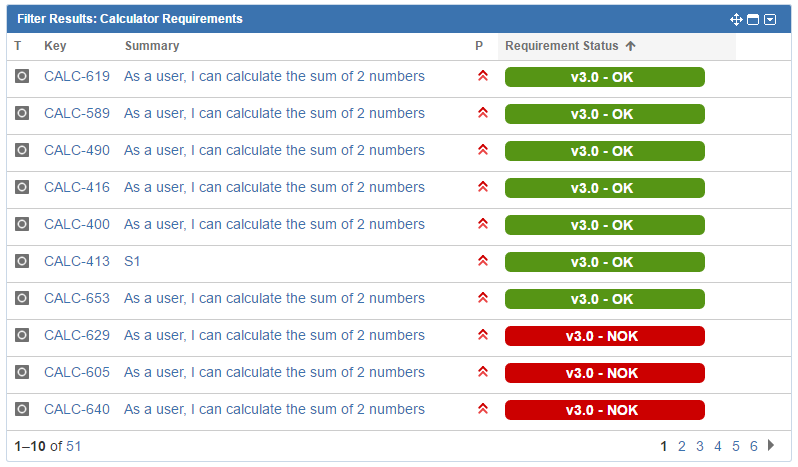Go to results page 3

tap(700, 447)
